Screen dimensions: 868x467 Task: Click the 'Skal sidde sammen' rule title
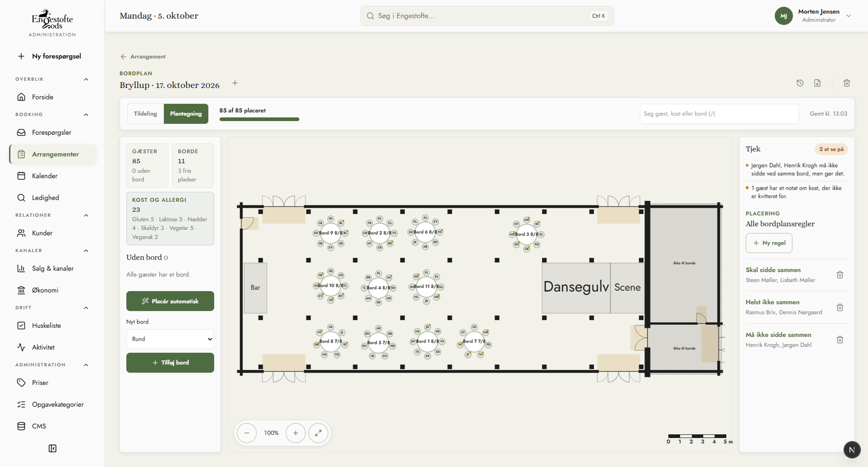click(773, 270)
